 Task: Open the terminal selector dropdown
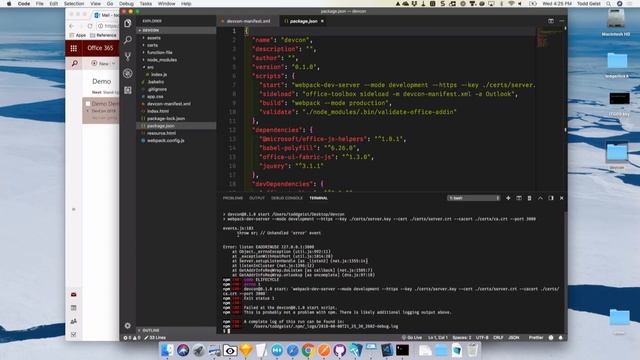[474, 198]
